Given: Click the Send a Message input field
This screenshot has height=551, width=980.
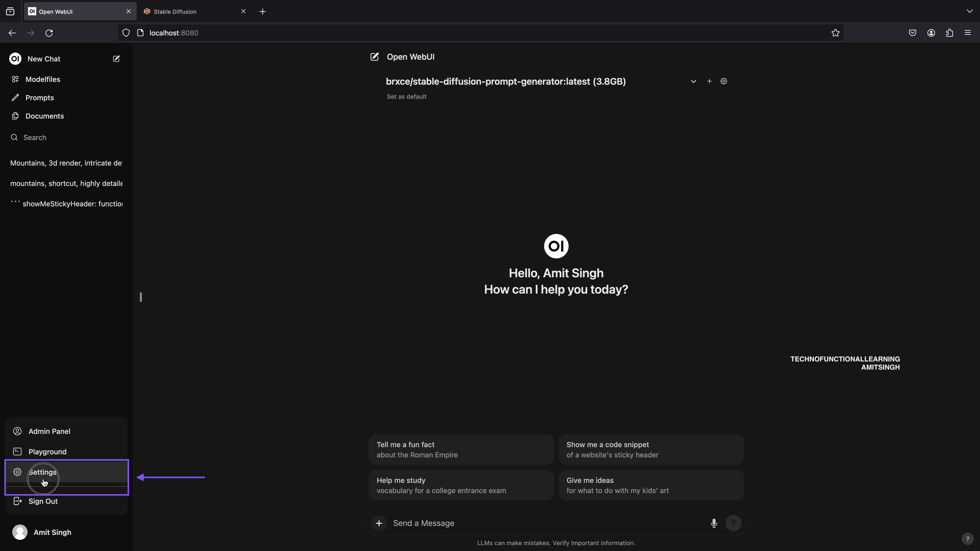Looking at the screenshot, I should 548,523.
